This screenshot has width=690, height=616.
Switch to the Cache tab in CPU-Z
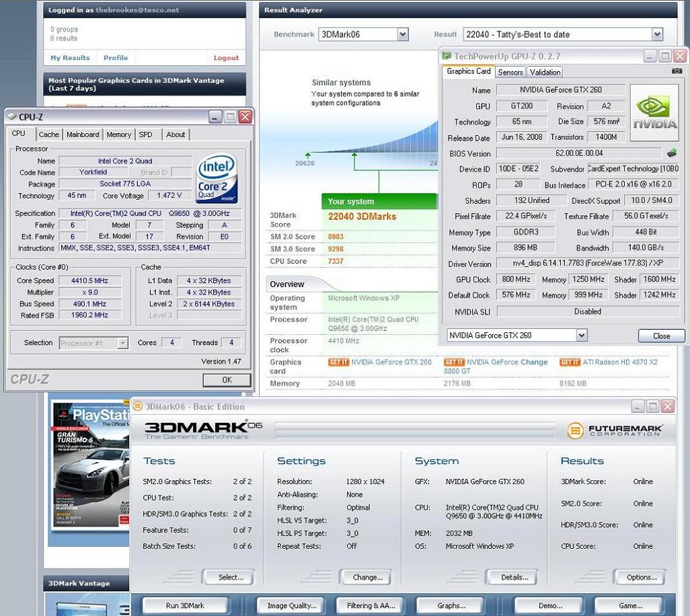coord(48,134)
